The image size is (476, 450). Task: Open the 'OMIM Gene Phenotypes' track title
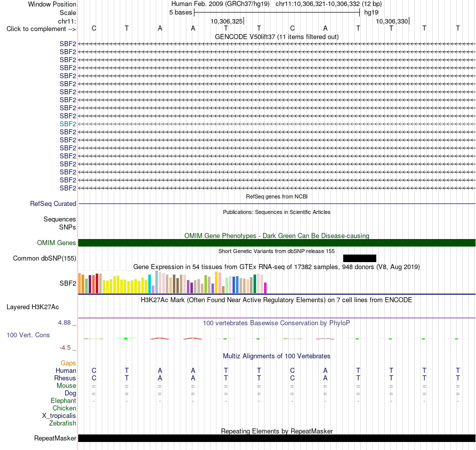(x=277, y=236)
